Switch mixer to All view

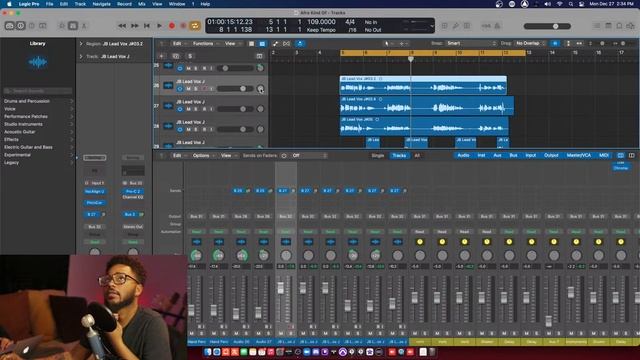tap(417, 156)
